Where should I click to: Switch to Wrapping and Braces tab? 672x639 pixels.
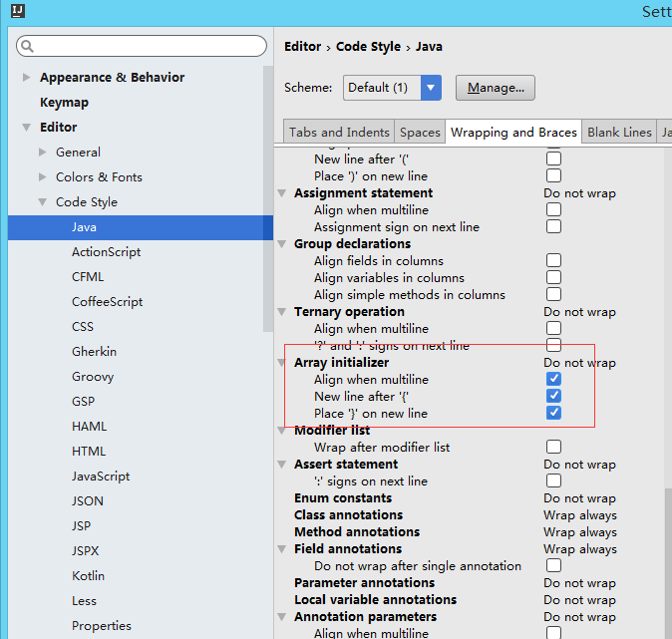(513, 132)
